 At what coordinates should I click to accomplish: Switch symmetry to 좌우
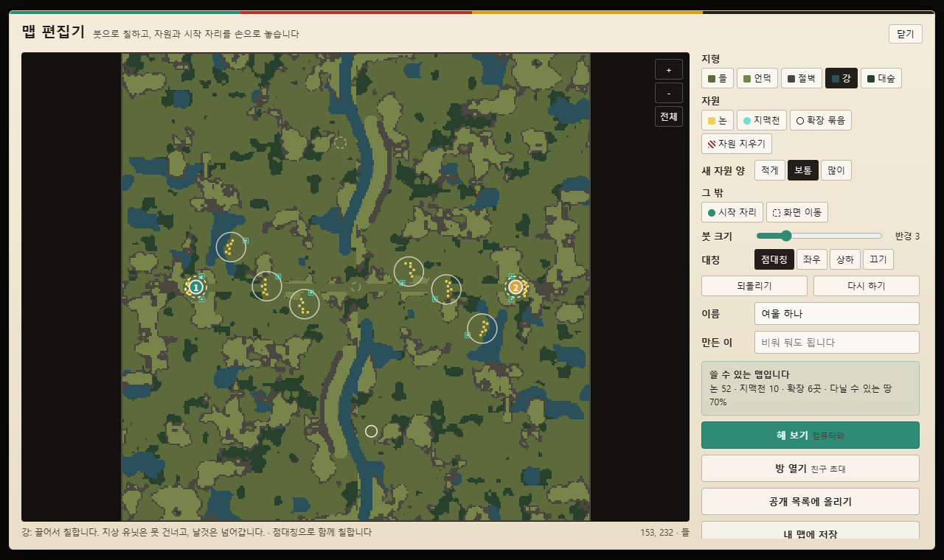(811, 259)
